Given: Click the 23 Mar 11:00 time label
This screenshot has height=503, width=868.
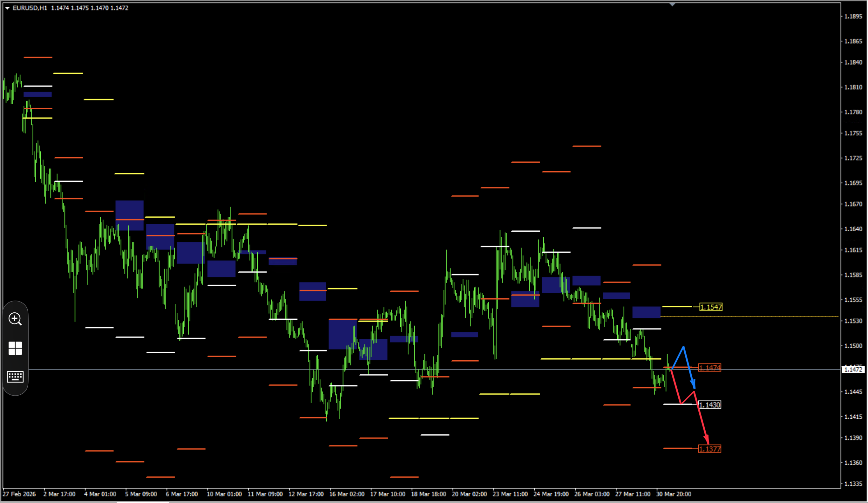Looking at the screenshot, I should tap(510, 494).
